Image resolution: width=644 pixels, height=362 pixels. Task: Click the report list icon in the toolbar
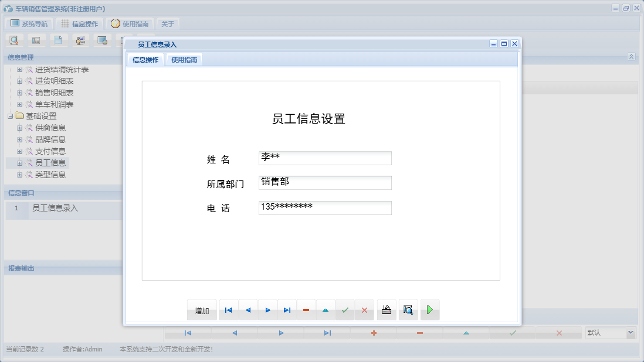(36, 40)
